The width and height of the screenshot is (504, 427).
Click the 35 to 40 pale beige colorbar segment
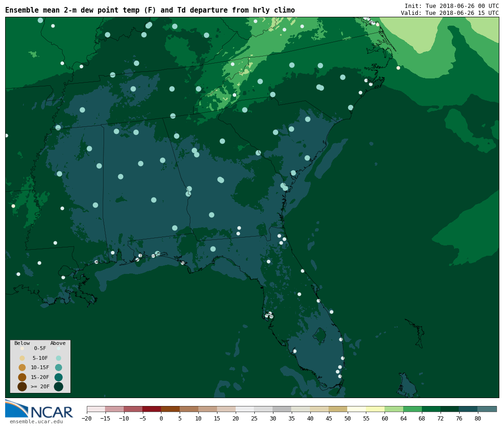(x=301, y=409)
